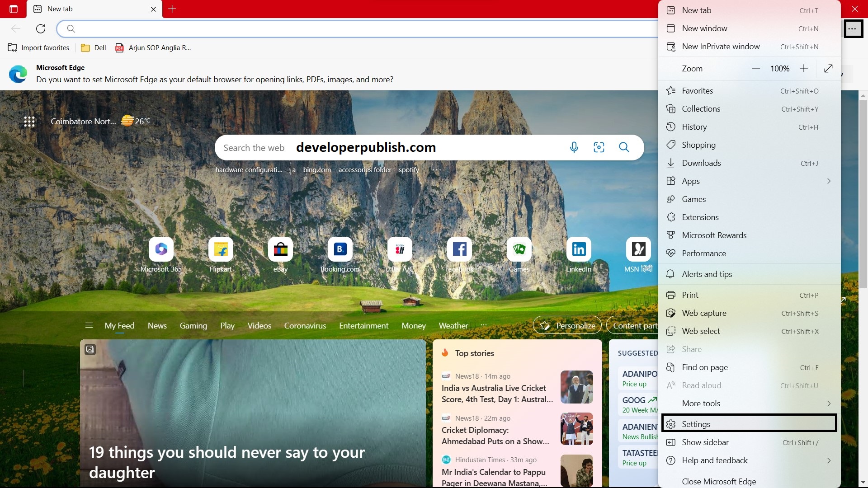Open Downloads from the Edge menu
868x488 pixels.
[701, 163]
